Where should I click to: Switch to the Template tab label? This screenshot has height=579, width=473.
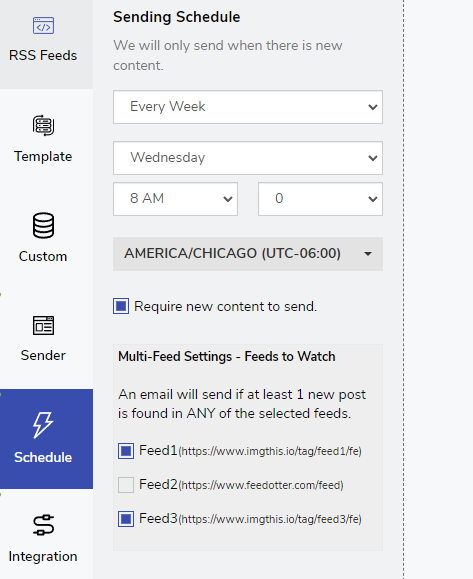pos(43,157)
